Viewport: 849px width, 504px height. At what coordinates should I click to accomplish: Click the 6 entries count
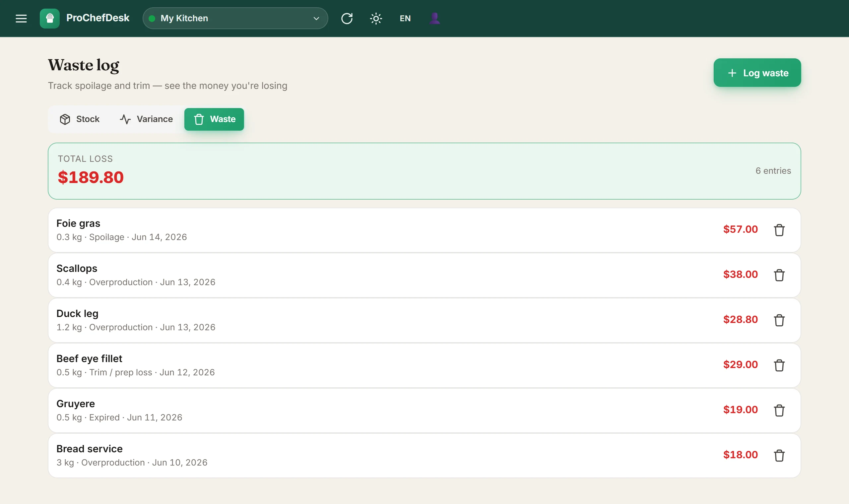(x=773, y=171)
